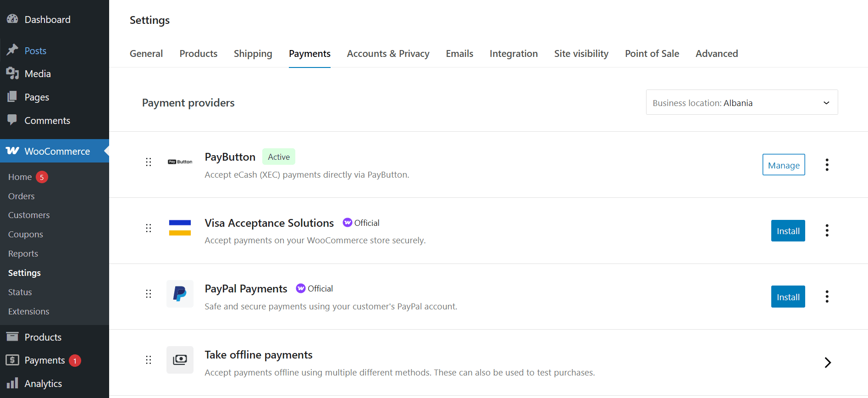
Task: Open the Orders submenu item
Action: click(22, 196)
